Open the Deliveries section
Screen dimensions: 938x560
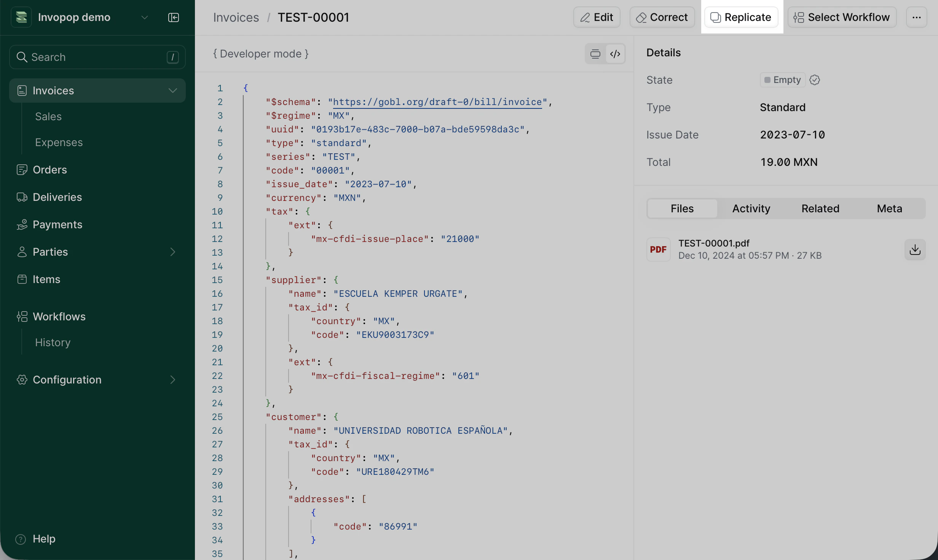pos(57,197)
